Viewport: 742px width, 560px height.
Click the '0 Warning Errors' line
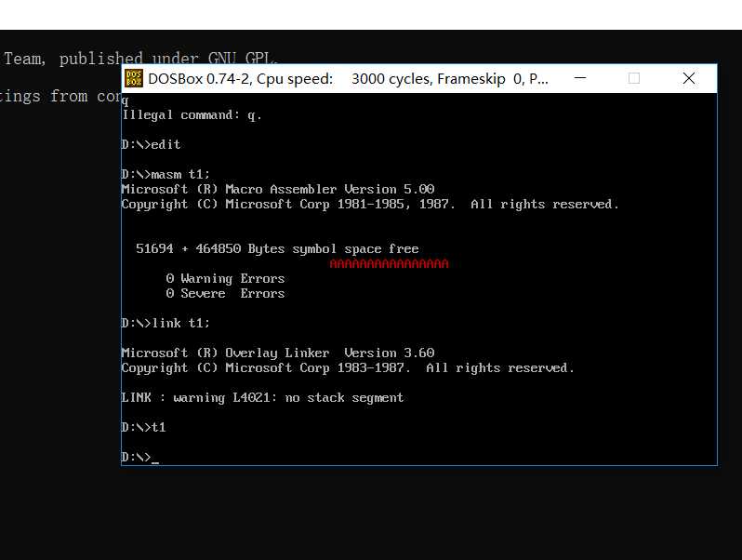(x=225, y=278)
